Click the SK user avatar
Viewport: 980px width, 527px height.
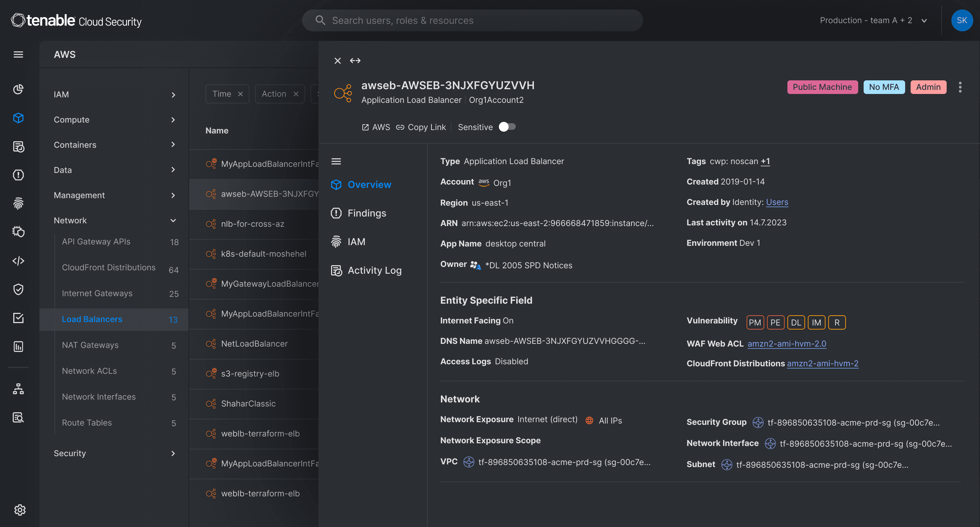coord(962,20)
